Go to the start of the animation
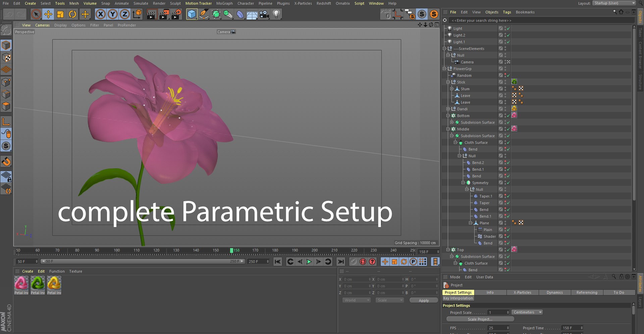644x334 pixels. pos(278,262)
